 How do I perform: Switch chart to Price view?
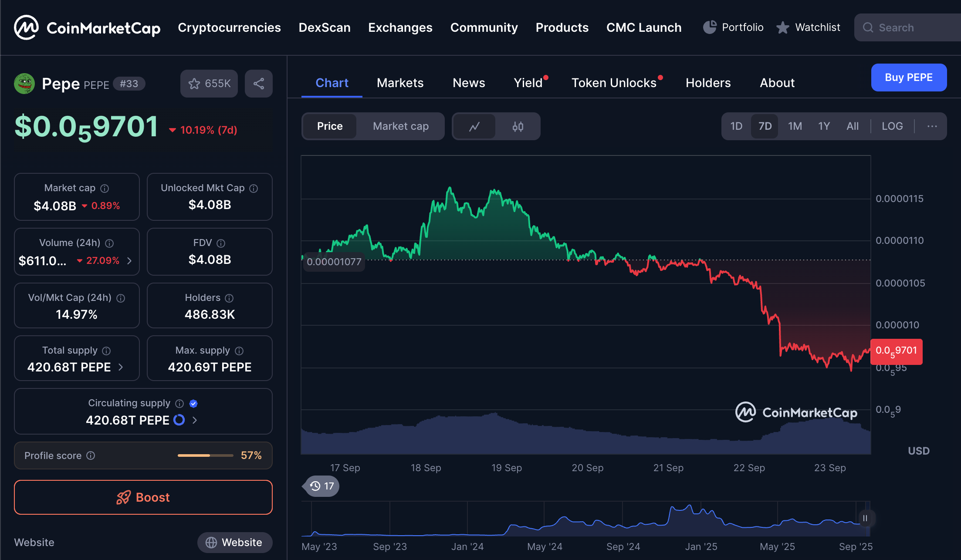click(x=330, y=126)
